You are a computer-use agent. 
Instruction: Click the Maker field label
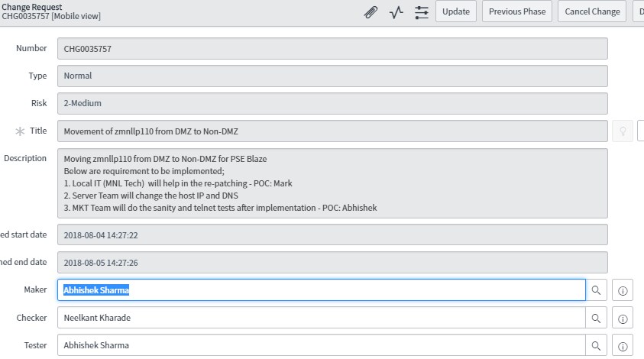point(35,289)
